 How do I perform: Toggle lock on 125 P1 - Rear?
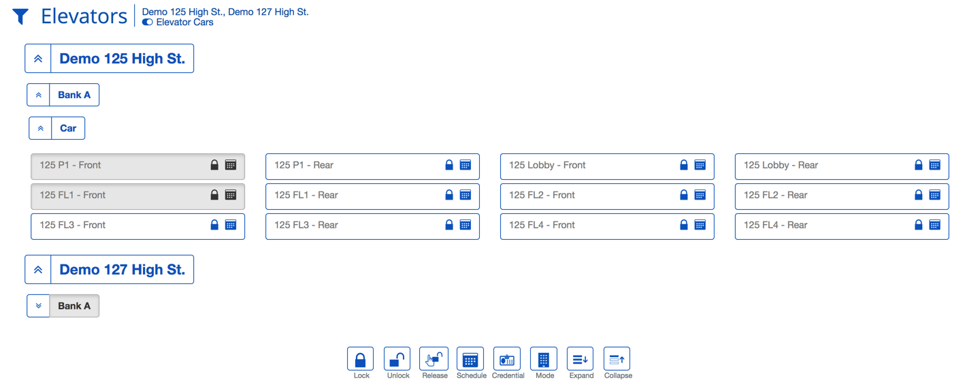point(449,166)
